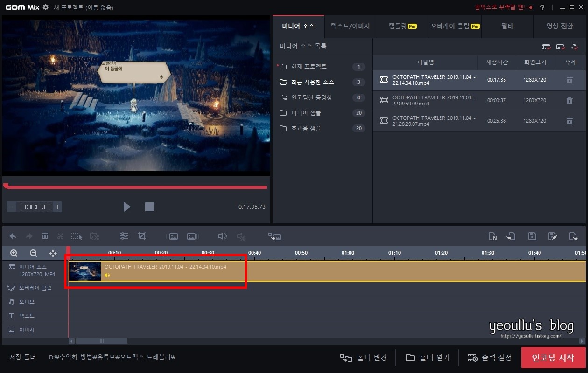Click the muted speaker icon in toolbar
588x373 pixels.
241,236
